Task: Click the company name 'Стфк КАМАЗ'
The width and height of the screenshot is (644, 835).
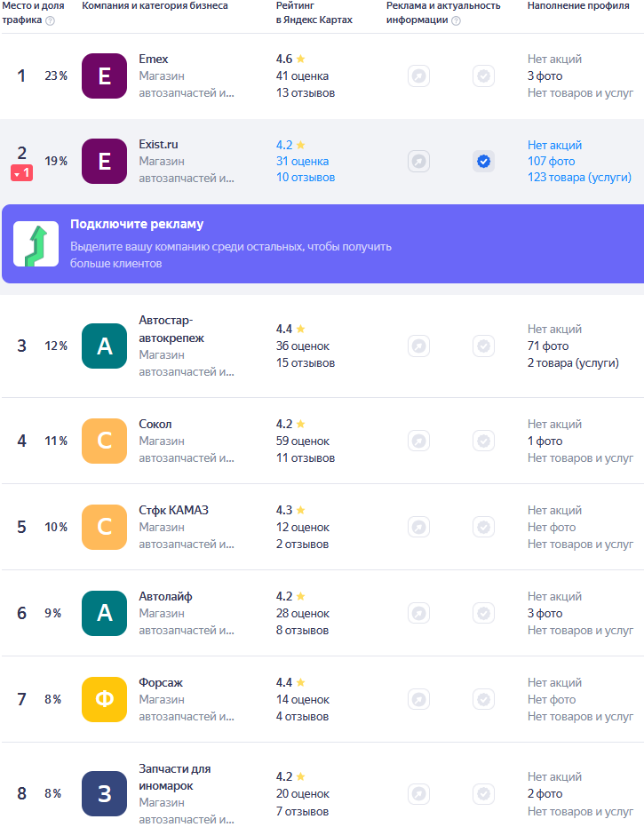Action: [174, 511]
